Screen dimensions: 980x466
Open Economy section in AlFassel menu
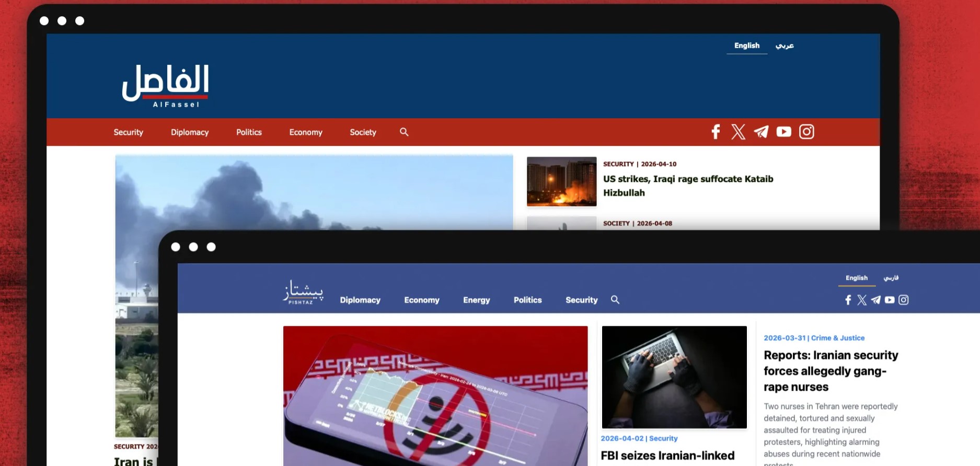click(306, 132)
